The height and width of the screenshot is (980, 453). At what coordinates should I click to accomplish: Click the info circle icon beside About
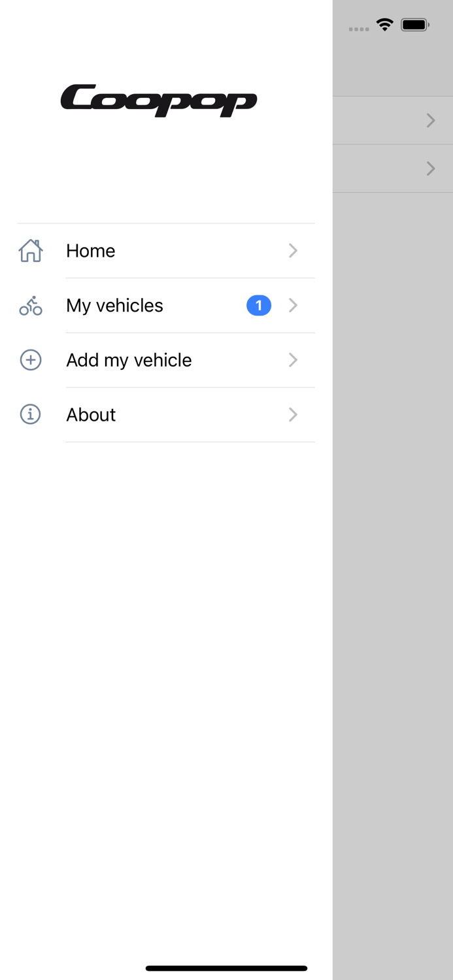[x=31, y=414]
